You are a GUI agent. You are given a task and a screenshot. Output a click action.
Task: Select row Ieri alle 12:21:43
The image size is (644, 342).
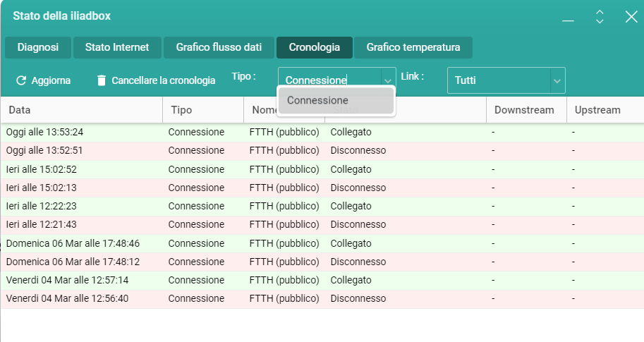tap(322, 224)
